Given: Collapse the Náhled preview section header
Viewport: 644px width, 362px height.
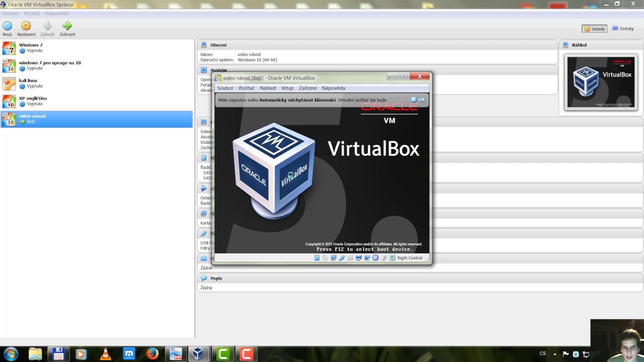Looking at the screenshot, I should tap(601, 45).
